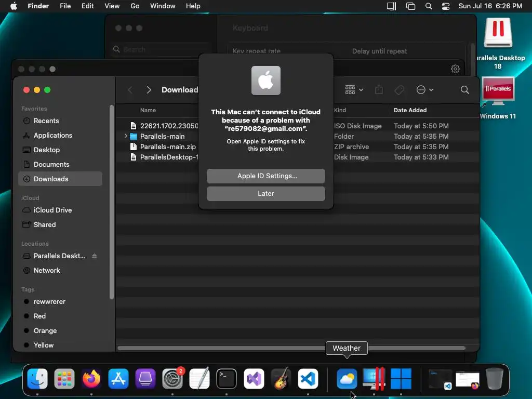Open the Go menu
The image size is (532, 399).
click(135, 6)
